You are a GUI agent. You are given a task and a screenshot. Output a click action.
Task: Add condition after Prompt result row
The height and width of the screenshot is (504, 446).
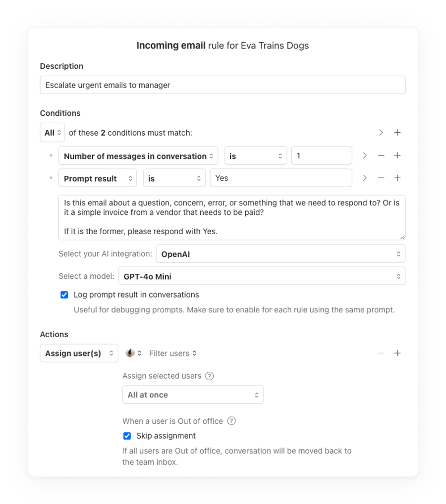coord(397,178)
